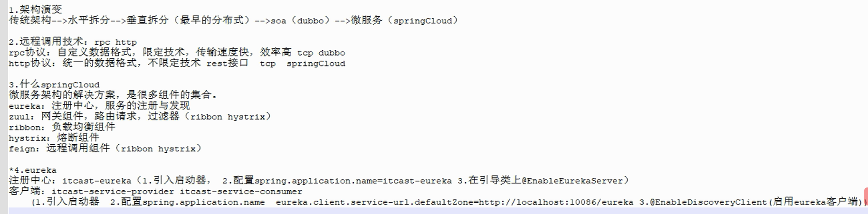Click the '负载均衡组件' text
The image size is (868, 214).
(83, 127)
